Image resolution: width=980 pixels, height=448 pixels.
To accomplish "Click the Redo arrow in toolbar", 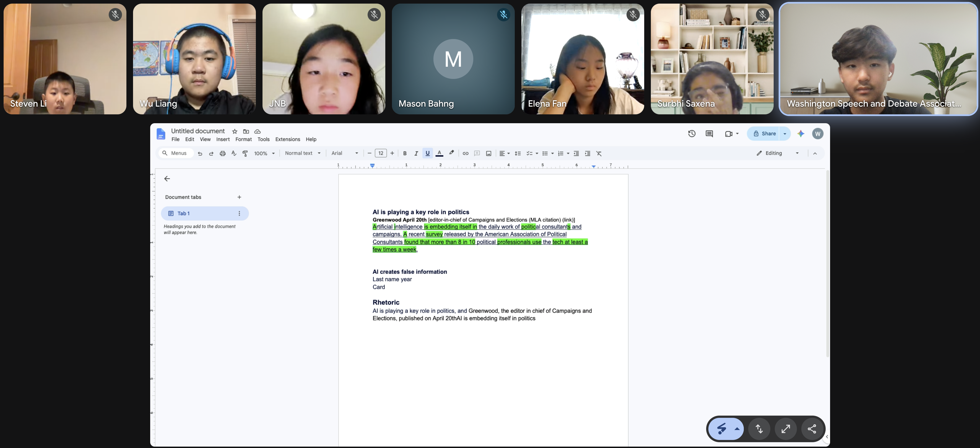I will click(211, 153).
